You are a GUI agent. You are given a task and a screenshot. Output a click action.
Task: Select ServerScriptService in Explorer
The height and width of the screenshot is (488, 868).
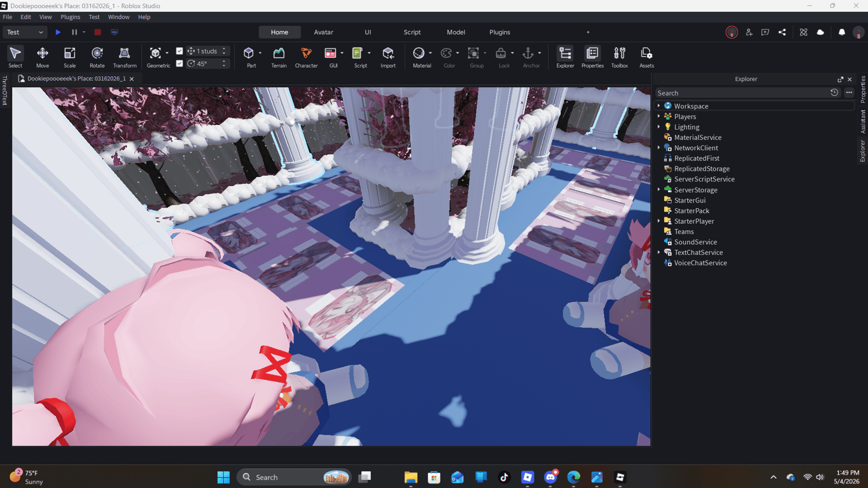[704, 179]
